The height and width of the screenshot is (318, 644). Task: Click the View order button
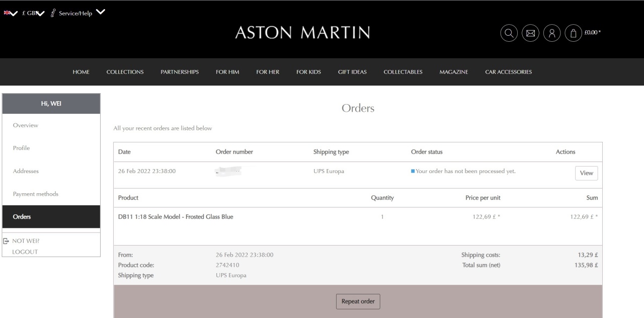point(586,173)
